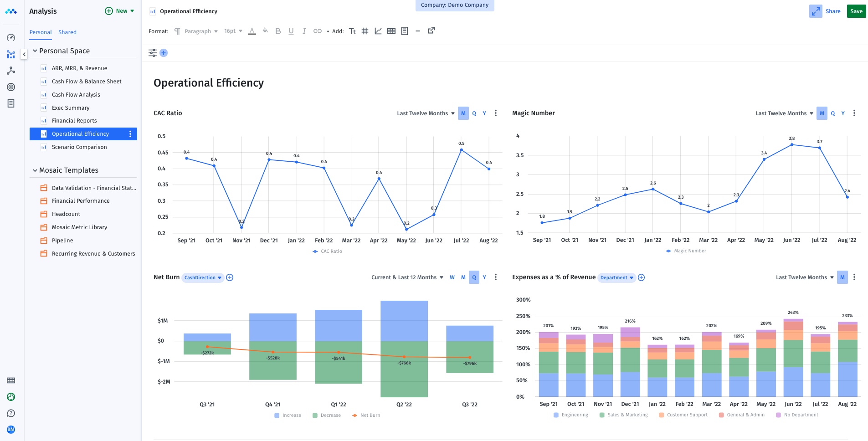The image size is (868, 441).
Task: Add a divider line with the dash icon
Action: [417, 31]
